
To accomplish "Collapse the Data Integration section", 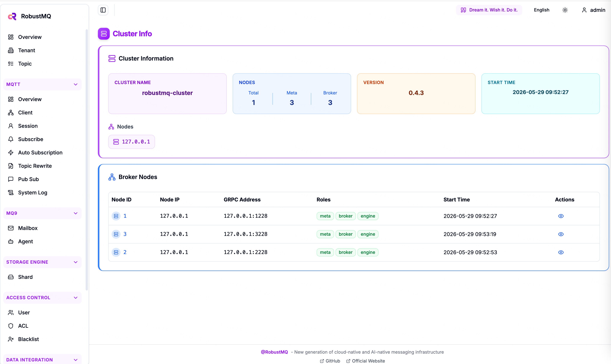I will pos(42,360).
